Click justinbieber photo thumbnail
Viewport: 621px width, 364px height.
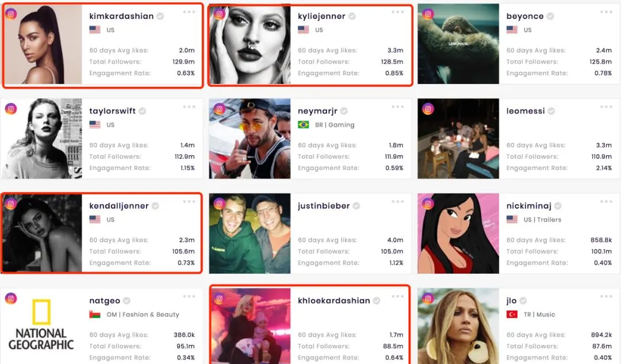(250, 233)
